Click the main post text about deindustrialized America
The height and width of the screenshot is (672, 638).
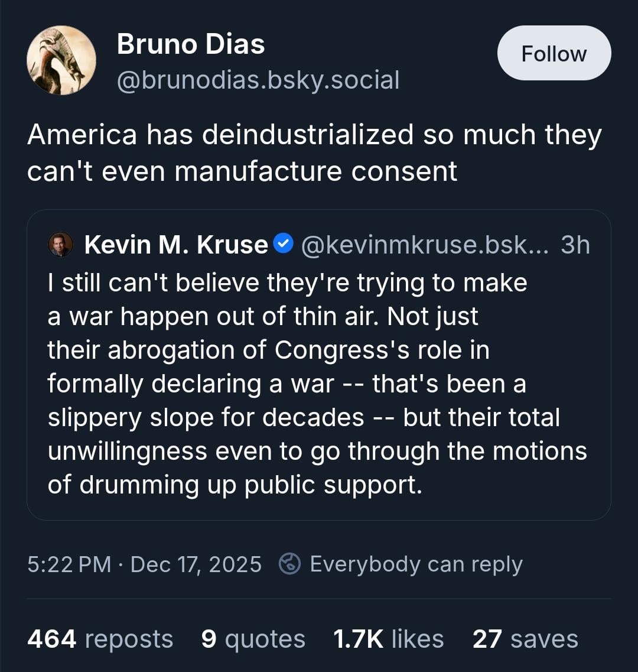coord(314,135)
